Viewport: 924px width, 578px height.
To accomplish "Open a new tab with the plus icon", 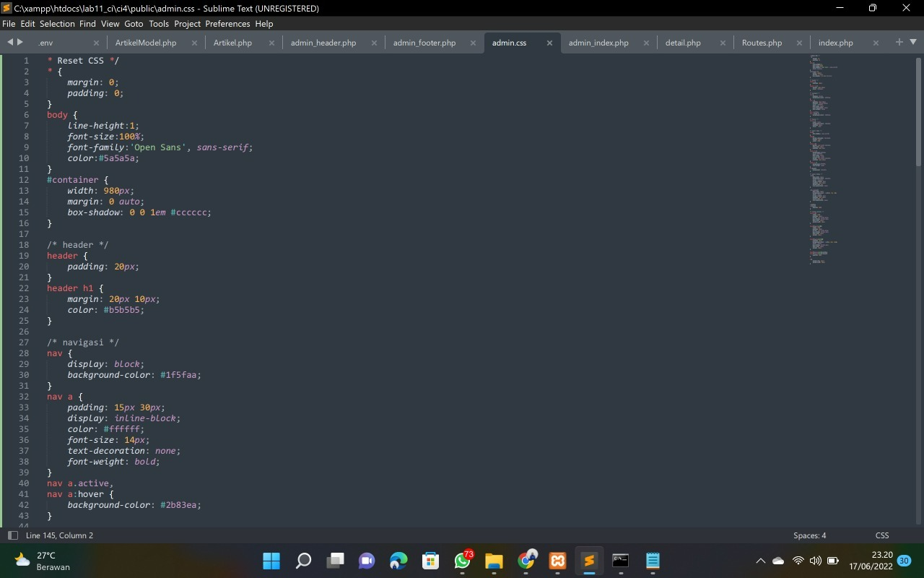I will pos(899,42).
